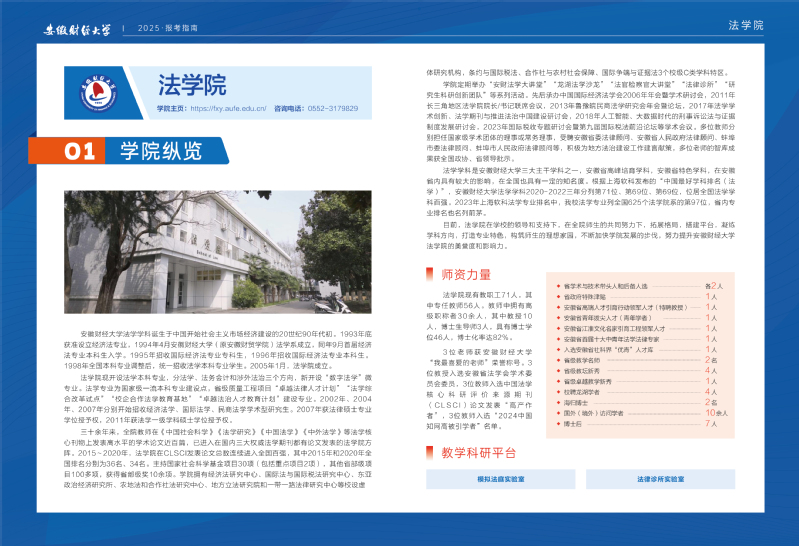The width and height of the screenshot is (799, 546).
Task: Open the https://fxy.aufe.edu.cn/ college homepage link
Action: coord(228,109)
